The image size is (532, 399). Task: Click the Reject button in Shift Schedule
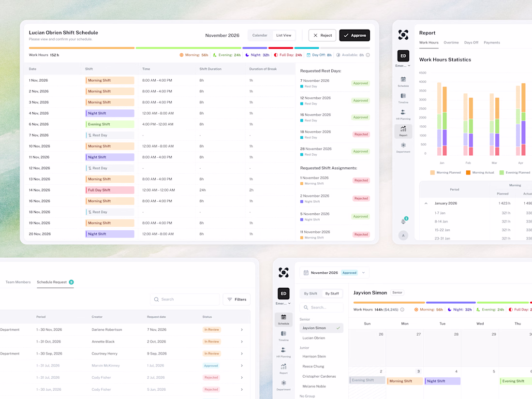[322, 35]
